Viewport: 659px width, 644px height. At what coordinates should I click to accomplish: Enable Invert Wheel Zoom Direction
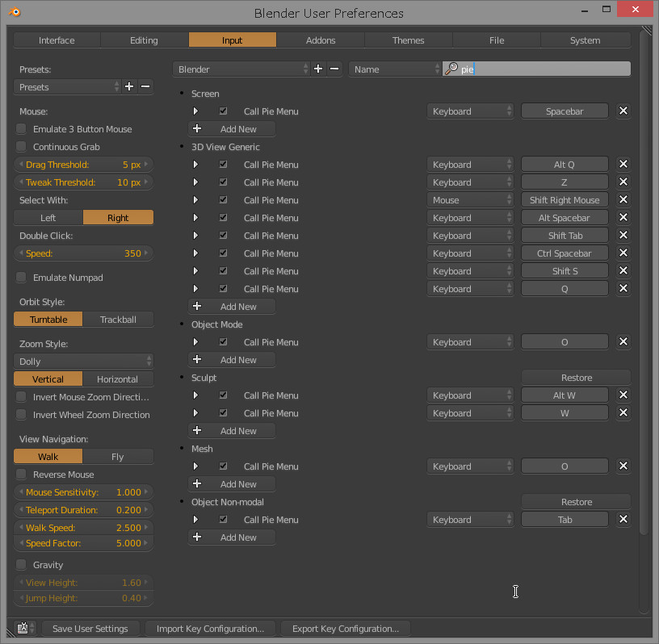click(21, 415)
